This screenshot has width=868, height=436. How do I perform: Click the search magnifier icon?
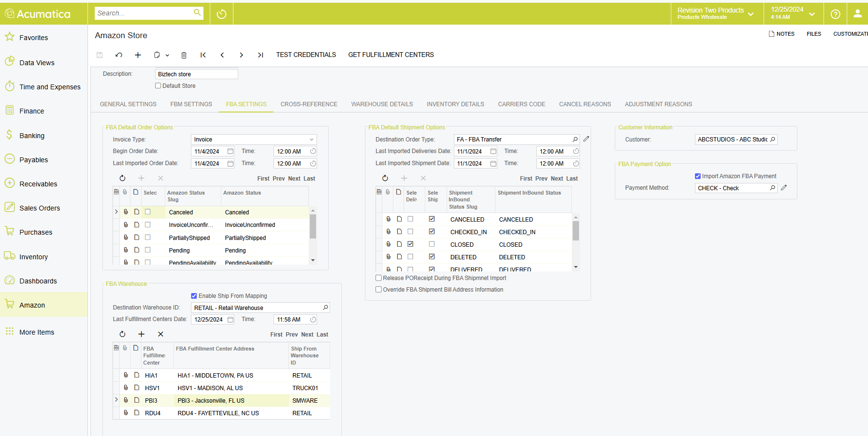click(197, 13)
